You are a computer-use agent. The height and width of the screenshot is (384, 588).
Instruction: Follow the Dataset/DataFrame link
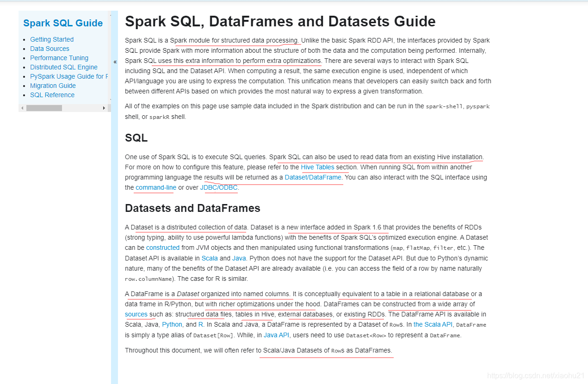313,177
